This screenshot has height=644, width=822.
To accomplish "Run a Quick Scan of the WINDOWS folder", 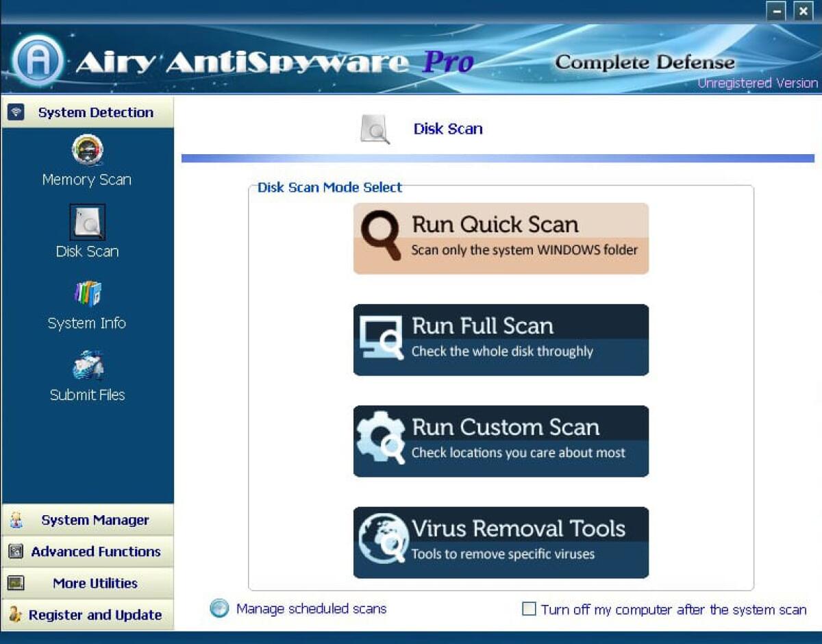I will coord(500,238).
